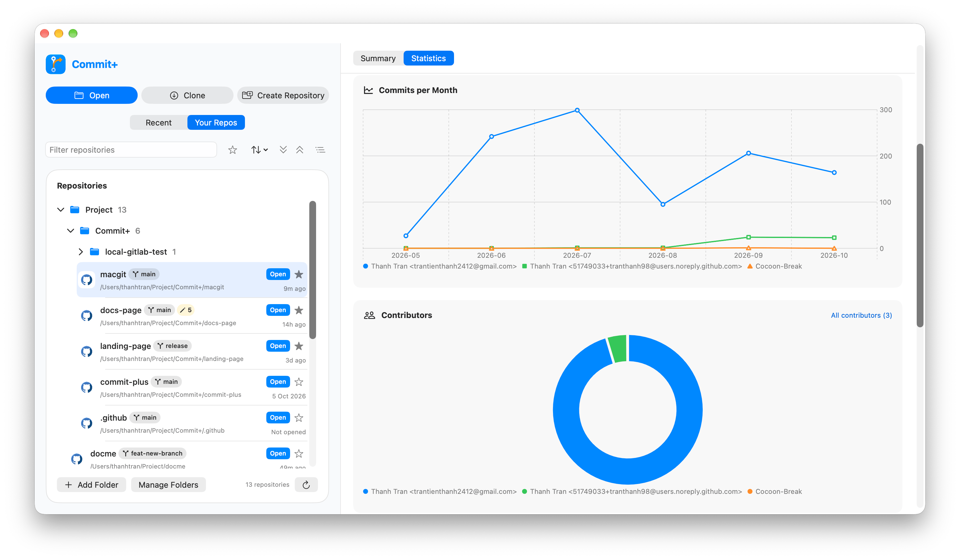
Task: Expand all folders with double-chevron down icon
Action: [x=283, y=150]
